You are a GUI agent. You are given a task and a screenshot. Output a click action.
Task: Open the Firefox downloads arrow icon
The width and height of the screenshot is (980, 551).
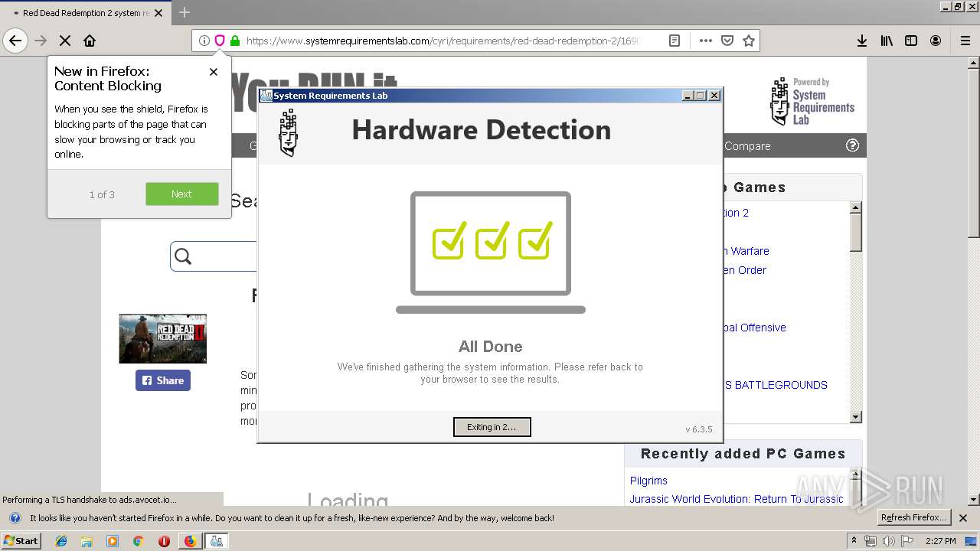click(x=862, y=41)
